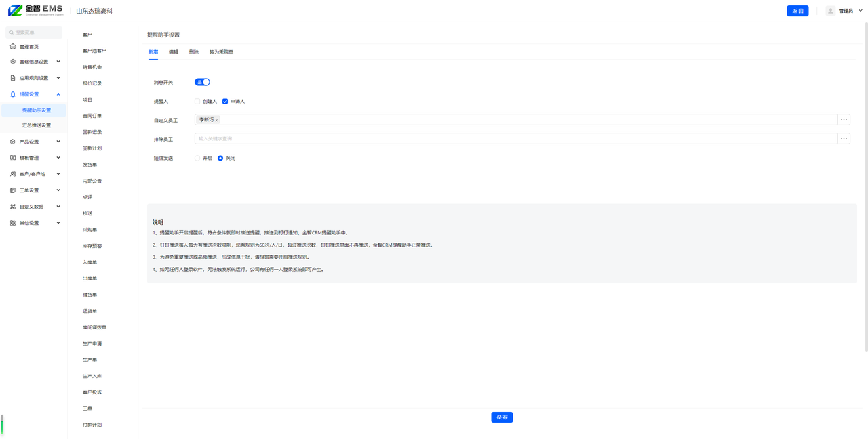Expand 产品设置 with its chevron
The width and height of the screenshot is (868, 439).
pyautogui.click(x=58, y=142)
